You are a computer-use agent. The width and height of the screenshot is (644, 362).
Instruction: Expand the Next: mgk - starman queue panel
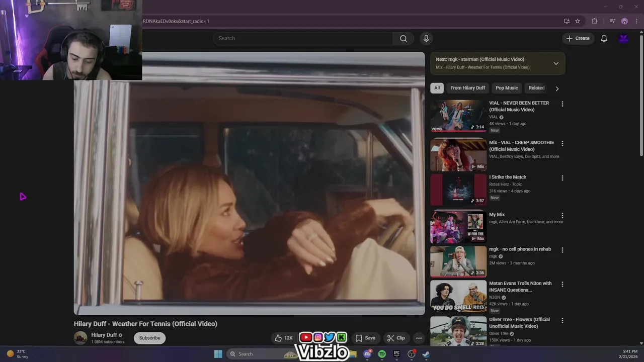tap(556, 63)
